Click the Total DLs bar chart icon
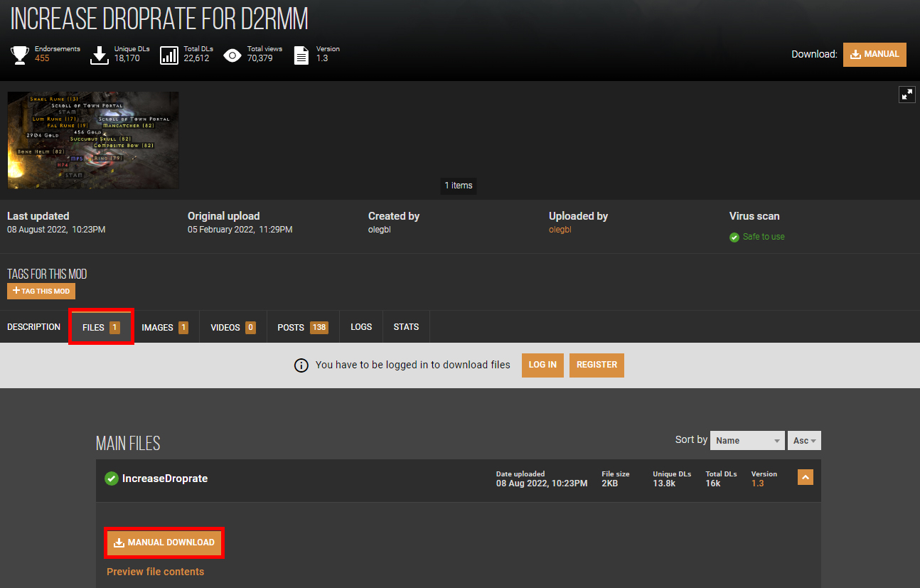This screenshot has height=588, width=920. pyautogui.click(x=169, y=55)
